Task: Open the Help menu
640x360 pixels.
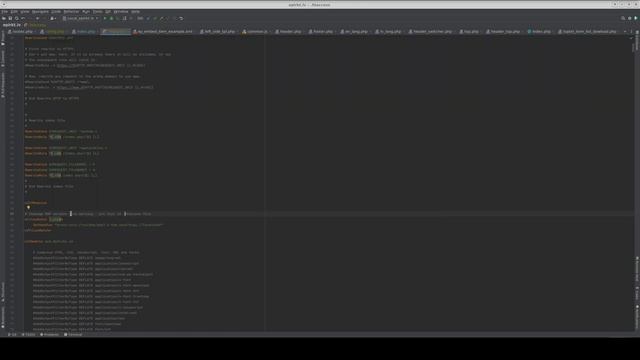Action: click(135, 12)
